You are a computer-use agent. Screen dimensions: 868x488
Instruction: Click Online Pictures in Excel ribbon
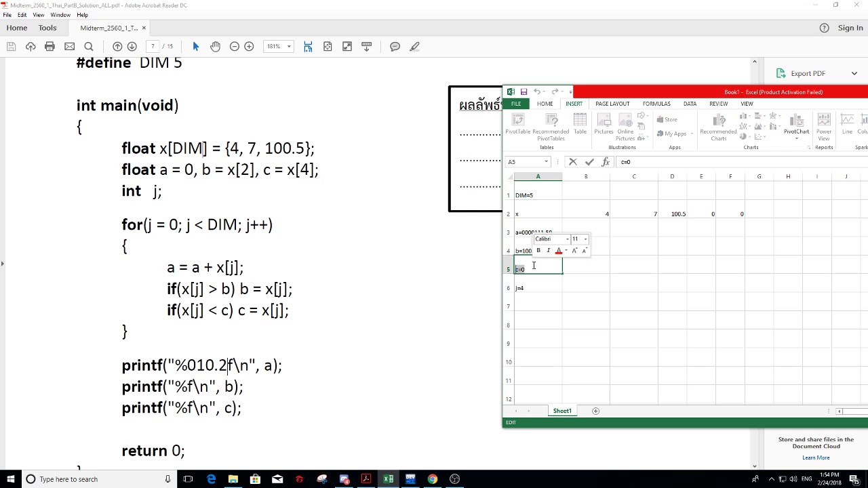point(625,127)
